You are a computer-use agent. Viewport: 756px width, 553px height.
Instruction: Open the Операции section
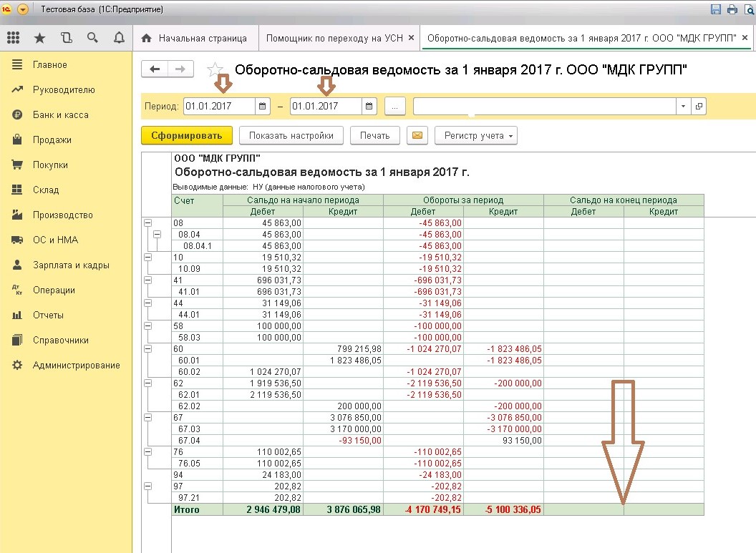[x=54, y=290]
